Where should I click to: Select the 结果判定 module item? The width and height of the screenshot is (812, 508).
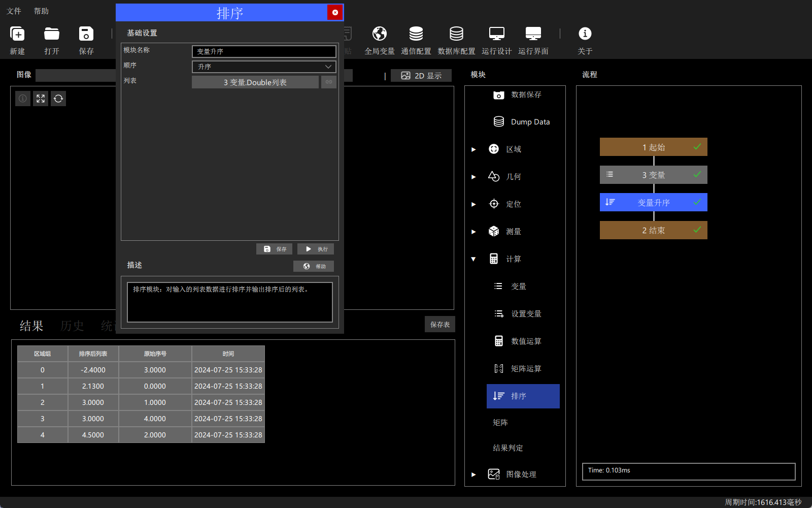508,448
